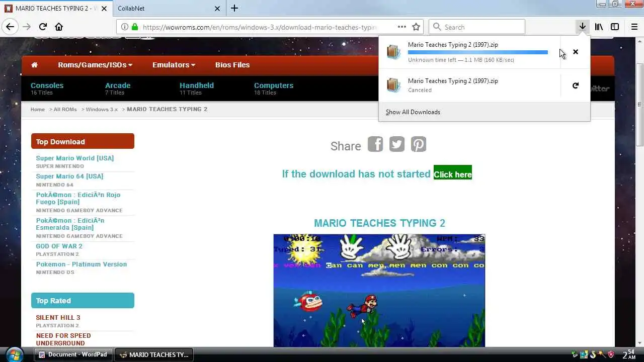The image size is (644, 362).
Task: Click the Home breadcrumb link
Action: [x=38, y=109]
